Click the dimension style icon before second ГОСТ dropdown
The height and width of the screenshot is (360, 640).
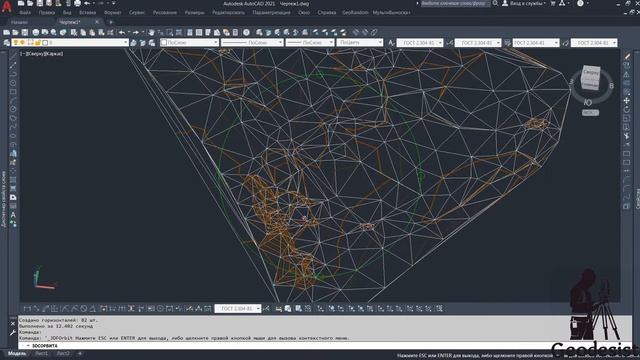449,42
